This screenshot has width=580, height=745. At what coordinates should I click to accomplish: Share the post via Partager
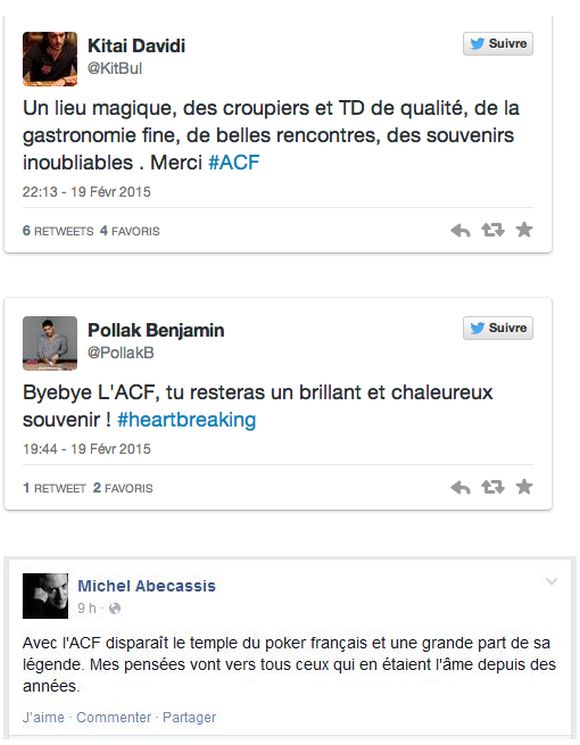[x=189, y=717]
